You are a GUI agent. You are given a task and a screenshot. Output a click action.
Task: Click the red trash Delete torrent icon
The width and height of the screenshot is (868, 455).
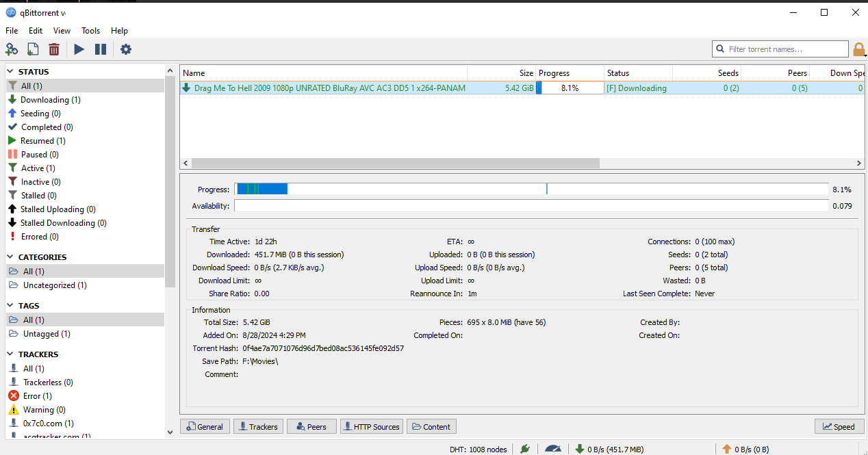coord(54,49)
